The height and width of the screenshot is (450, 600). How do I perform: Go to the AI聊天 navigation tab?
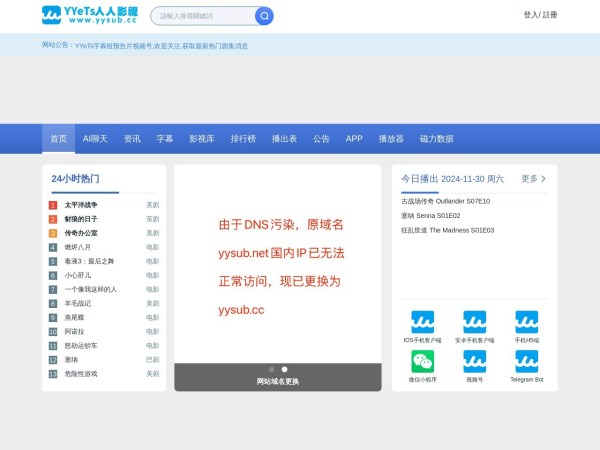pyautogui.click(x=95, y=139)
